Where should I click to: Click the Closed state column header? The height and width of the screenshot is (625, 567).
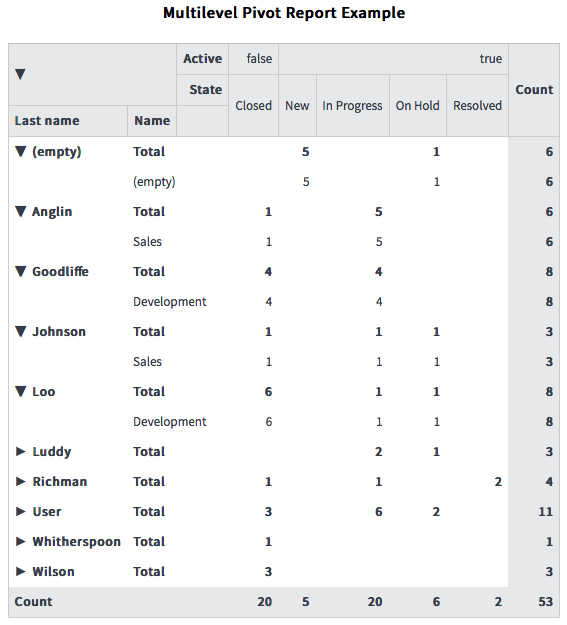click(253, 106)
